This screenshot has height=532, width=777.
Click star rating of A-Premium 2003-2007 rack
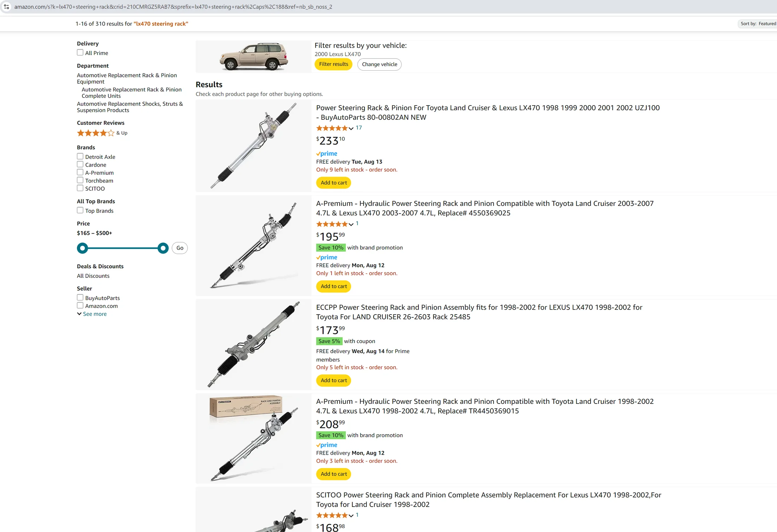coord(332,224)
